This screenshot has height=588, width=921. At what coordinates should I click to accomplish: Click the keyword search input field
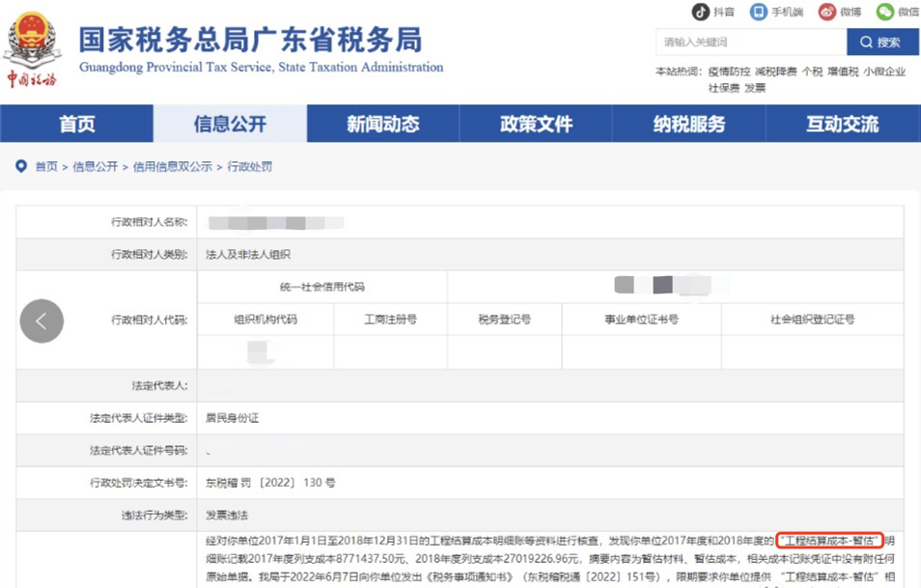[x=750, y=42]
